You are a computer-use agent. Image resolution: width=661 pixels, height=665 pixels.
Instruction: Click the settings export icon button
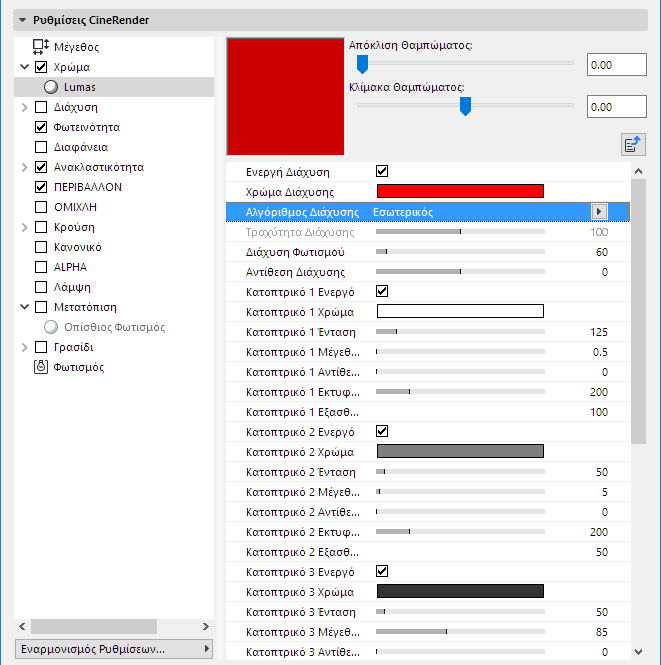coord(633,144)
